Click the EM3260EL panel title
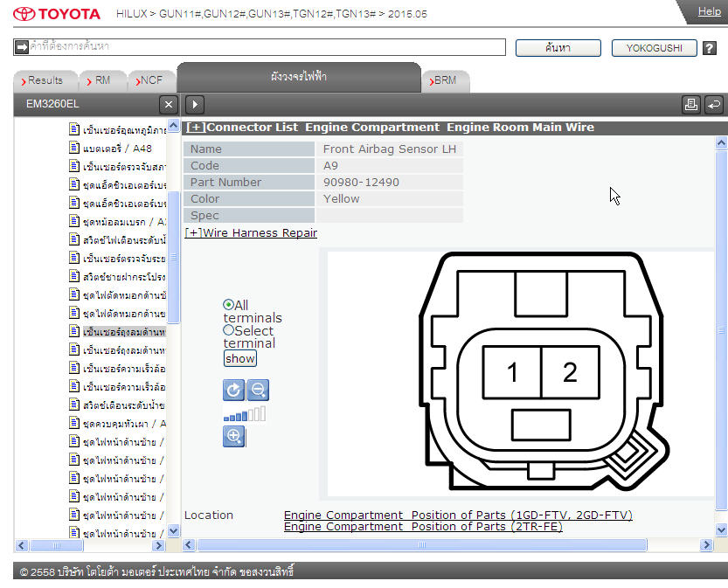728x588 pixels. coord(52,103)
